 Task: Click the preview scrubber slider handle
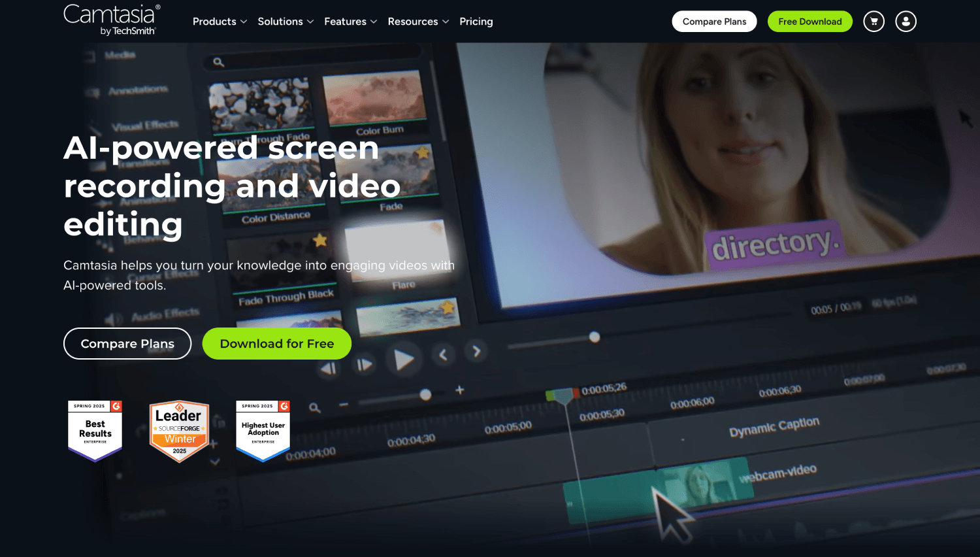click(594, 337)
